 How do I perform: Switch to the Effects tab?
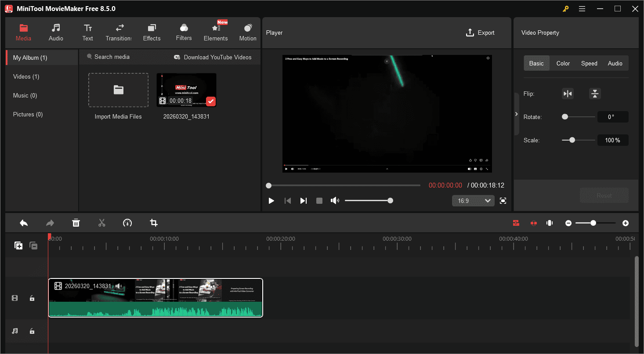(x=152, y=32)
